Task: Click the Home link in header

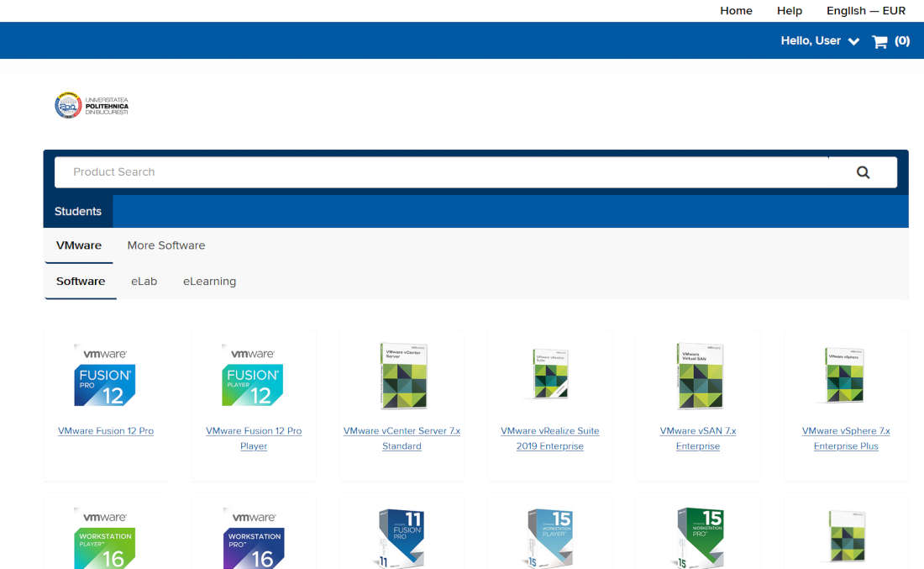Action: [x=736, y=11]
